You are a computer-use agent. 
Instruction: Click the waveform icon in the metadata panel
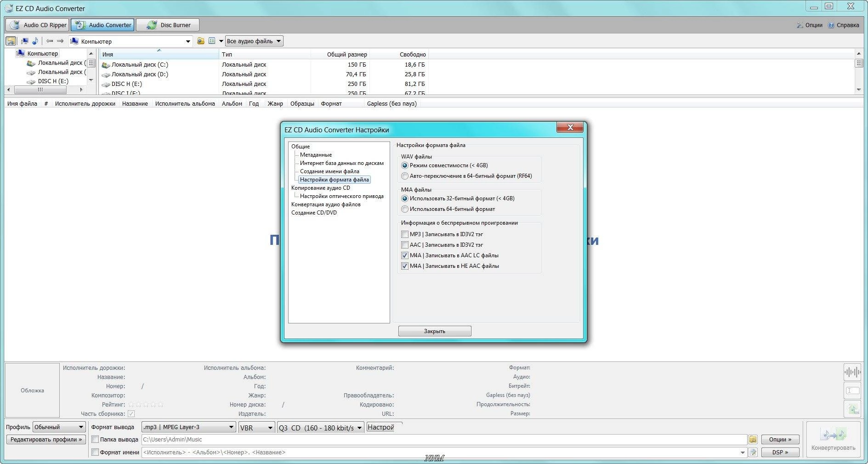point(852,372)
